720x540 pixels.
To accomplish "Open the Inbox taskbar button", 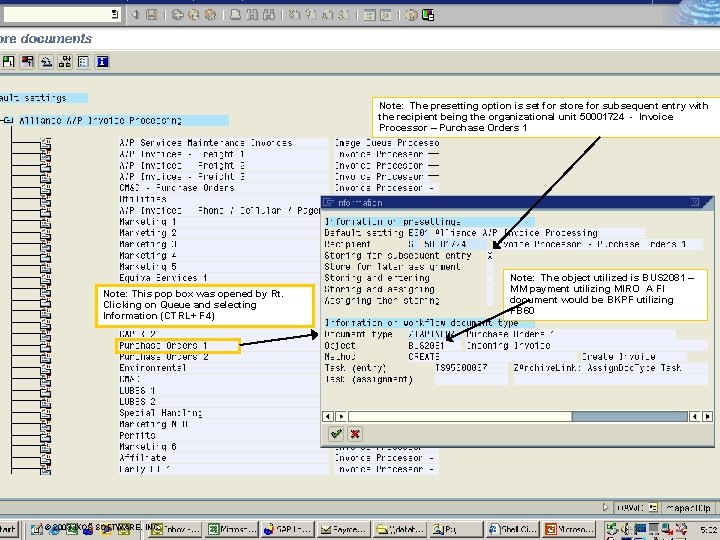I will (176, 529).
